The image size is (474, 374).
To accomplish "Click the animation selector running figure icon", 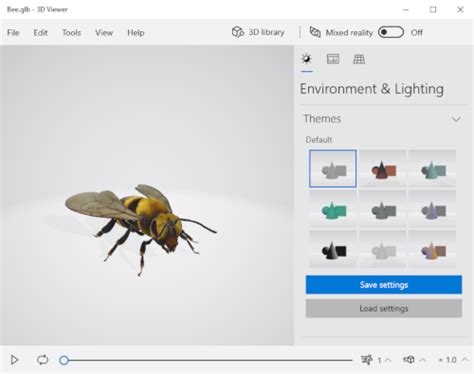I will tap(367, 360).
